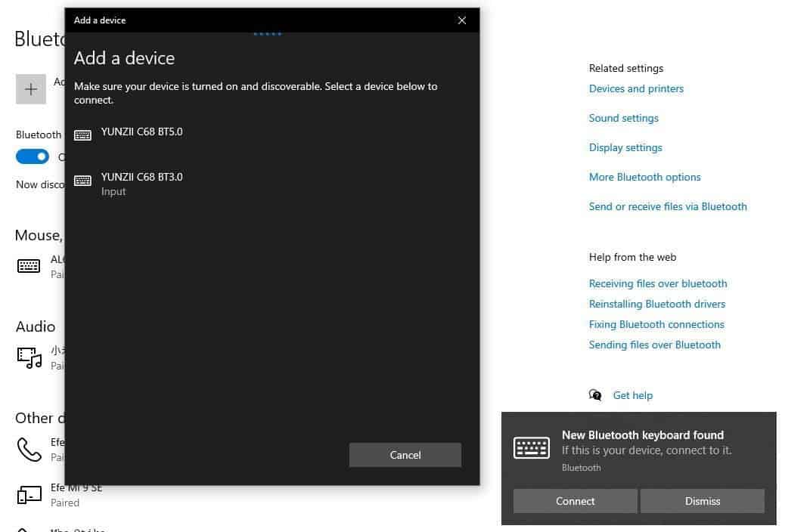
Task: Click the Get help chat icon
Action: tap(595, 395)
